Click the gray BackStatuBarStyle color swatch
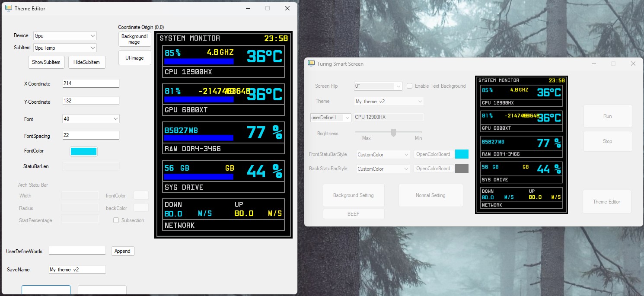Screen dimensions: 644x296 (462, 169)
